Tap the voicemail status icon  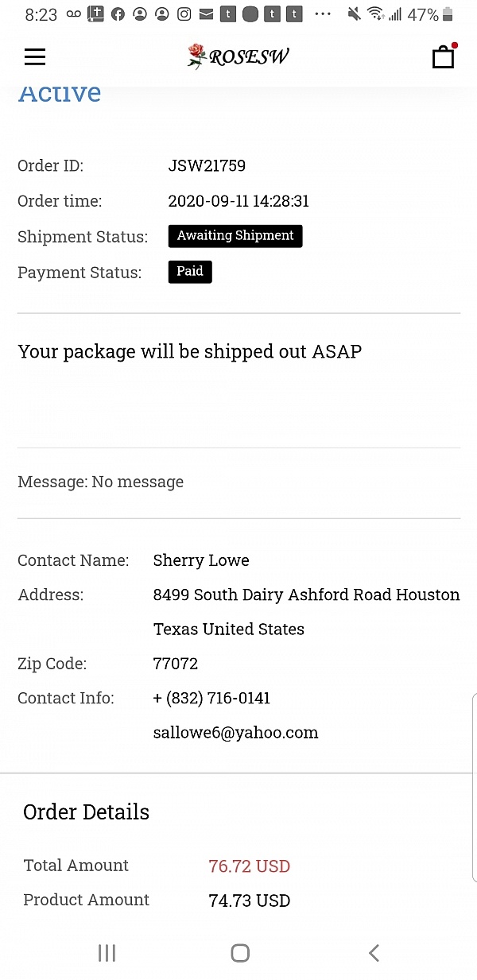tap(74, 14)
